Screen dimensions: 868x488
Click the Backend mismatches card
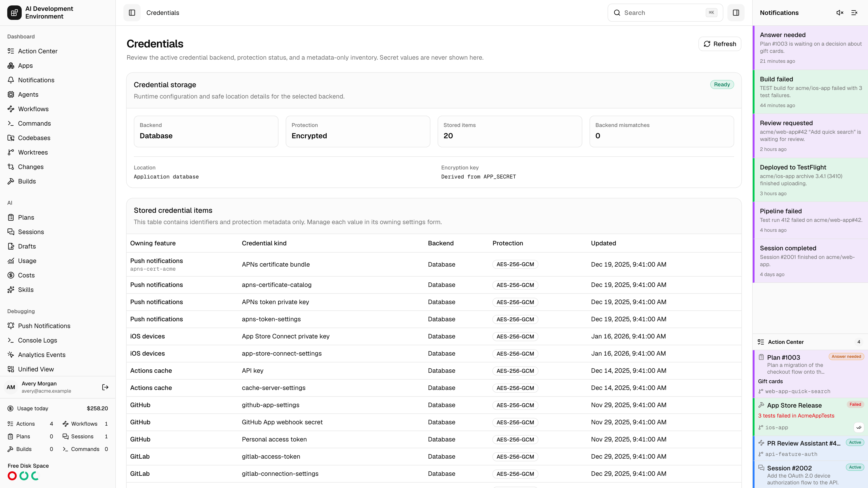click(661, 132)
